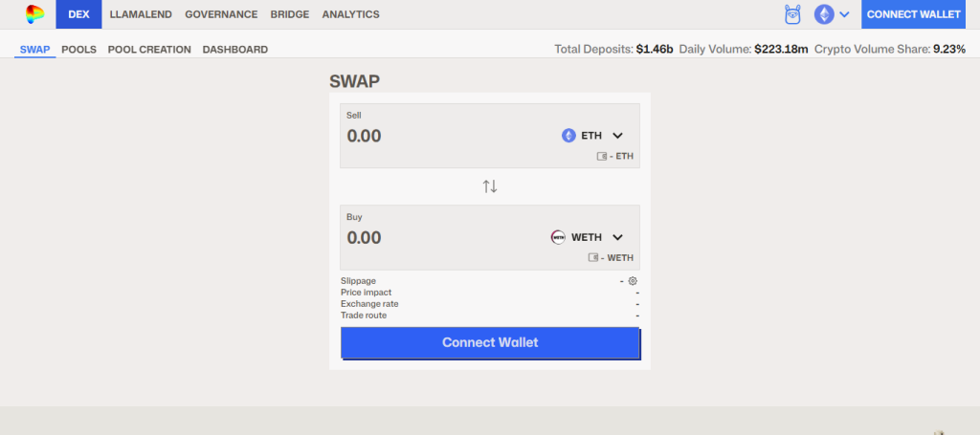Open the DEX section
The height and width of the screenshot is (435, 980).
click(x=78, y=14)
